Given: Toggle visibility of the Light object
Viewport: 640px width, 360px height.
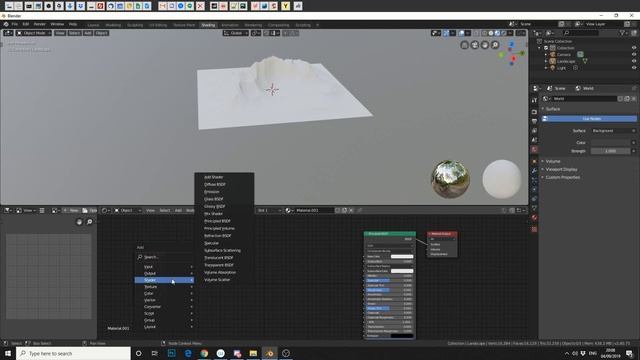Looking at the screenshot, I should (634, 68).
